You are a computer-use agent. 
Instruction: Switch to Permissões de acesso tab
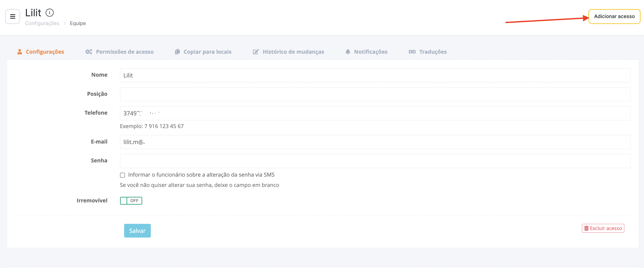click(x=125, y=52)
